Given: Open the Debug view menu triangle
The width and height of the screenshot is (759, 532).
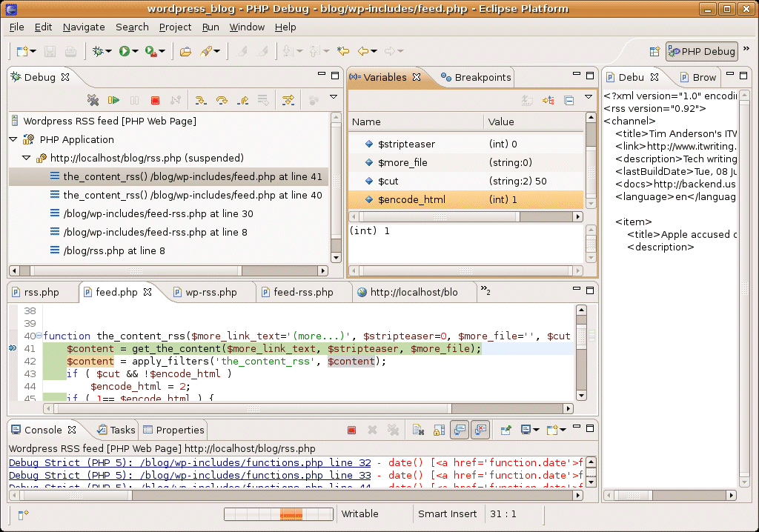Looking at the screenshot, I should [334, 97].
